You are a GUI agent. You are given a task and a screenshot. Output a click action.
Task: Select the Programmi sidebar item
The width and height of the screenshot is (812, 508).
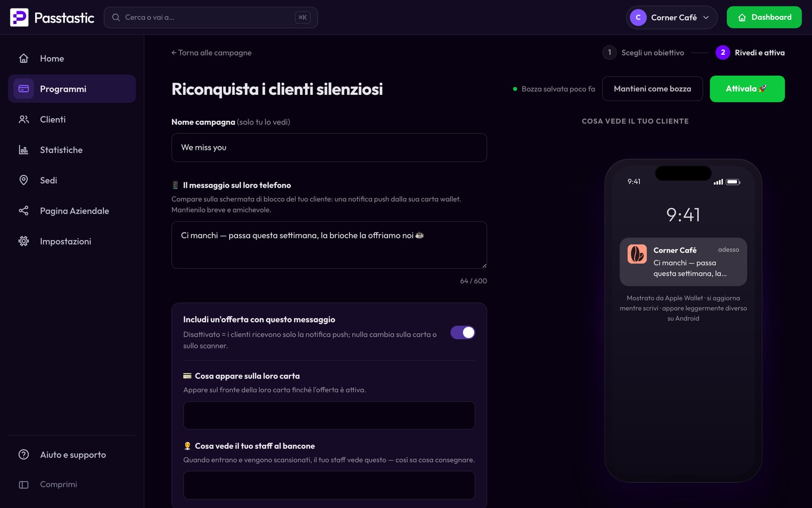coord(72,89)
